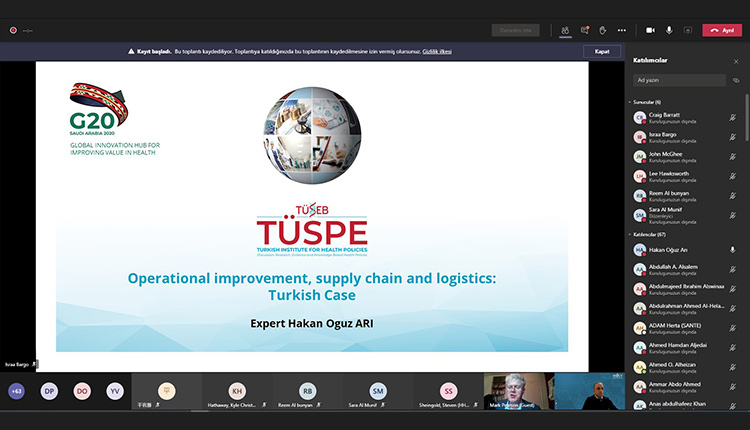The width and height of the screenshot is (750, 430).
Task: Click the share content tray icon
Action: (x=687, y=30)
